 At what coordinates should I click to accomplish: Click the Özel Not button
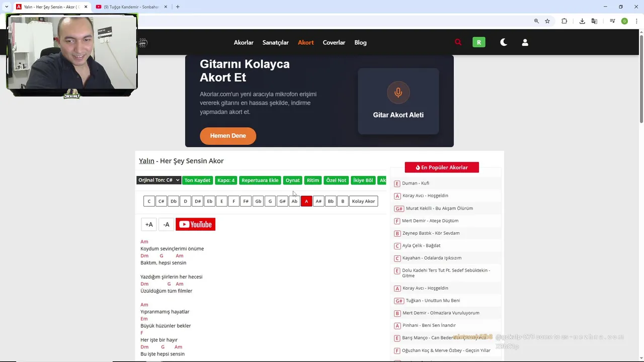pyautogui.click(x=336, y=180)
